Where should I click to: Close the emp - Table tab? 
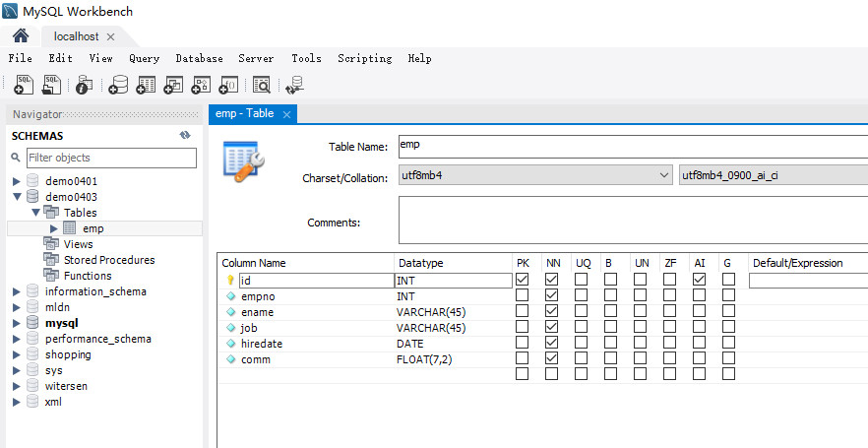(x=286, y=114)
